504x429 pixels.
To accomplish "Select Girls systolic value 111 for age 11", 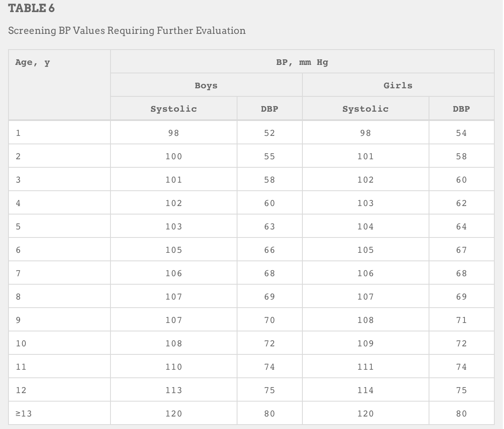I will click(366, 367).
